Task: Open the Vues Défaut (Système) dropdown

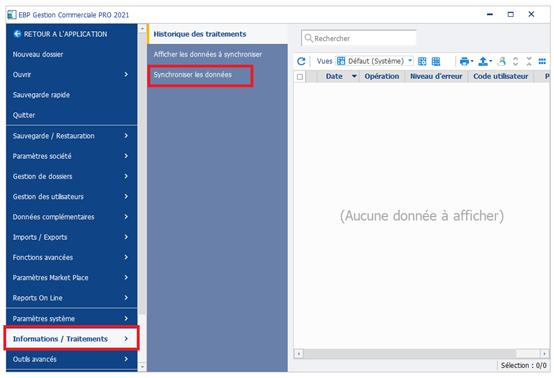Action: click(x=375, y=61)
